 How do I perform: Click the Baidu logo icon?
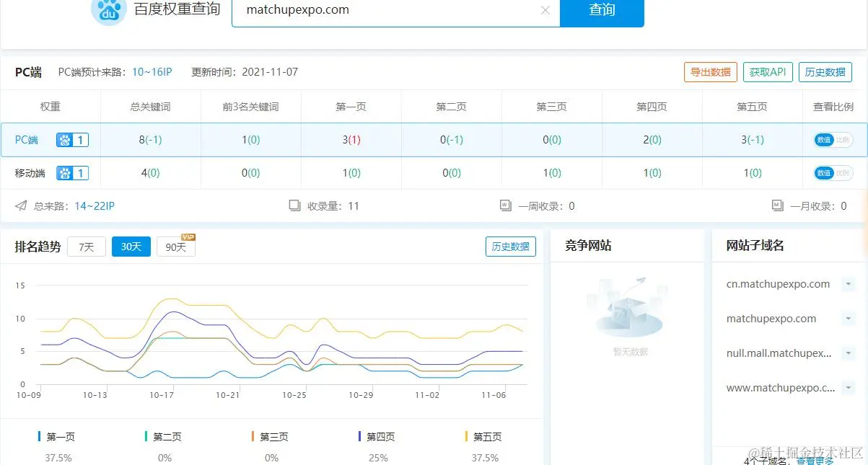108,11
